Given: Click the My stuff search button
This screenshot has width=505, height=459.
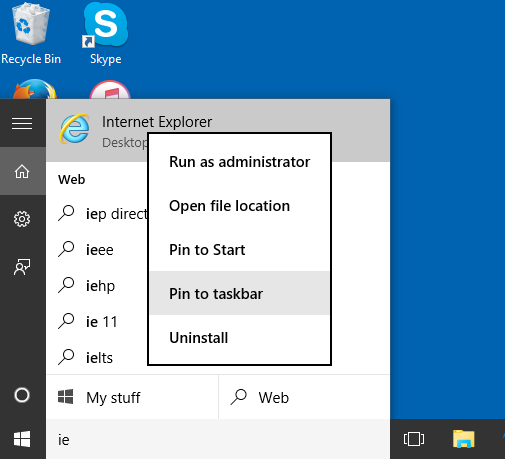Looking at the screenshot, I should coord(132,397).
